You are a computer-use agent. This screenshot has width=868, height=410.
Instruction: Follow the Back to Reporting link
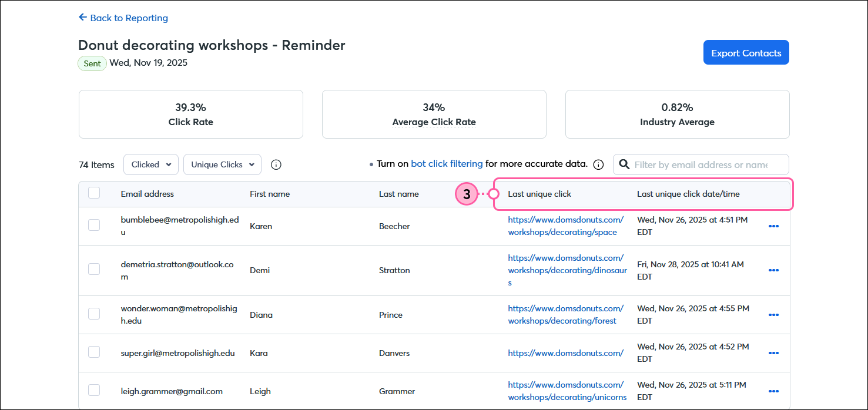click(129, 18)
